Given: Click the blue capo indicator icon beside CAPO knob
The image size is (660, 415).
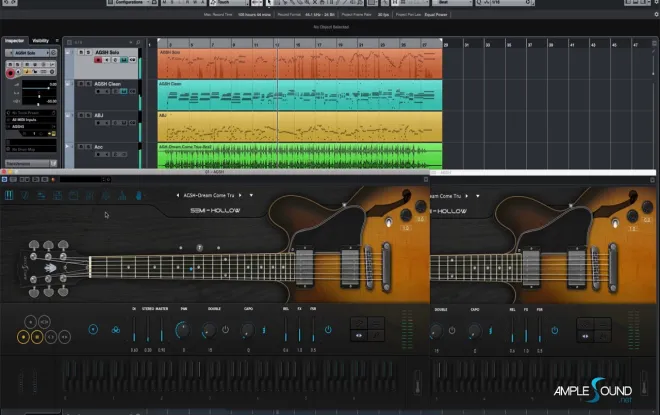Looking at the screenshot, I should (x=264, y=330).
